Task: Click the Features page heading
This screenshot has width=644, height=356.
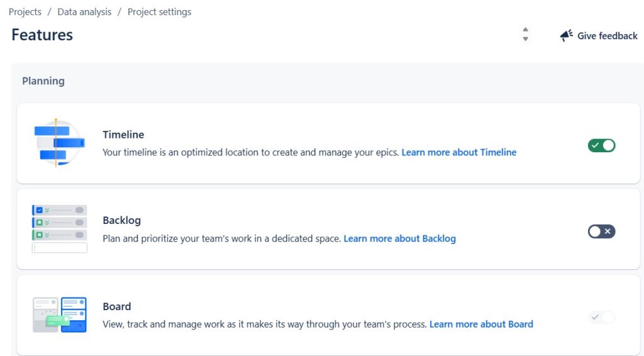Action: [x=42, y=35]
